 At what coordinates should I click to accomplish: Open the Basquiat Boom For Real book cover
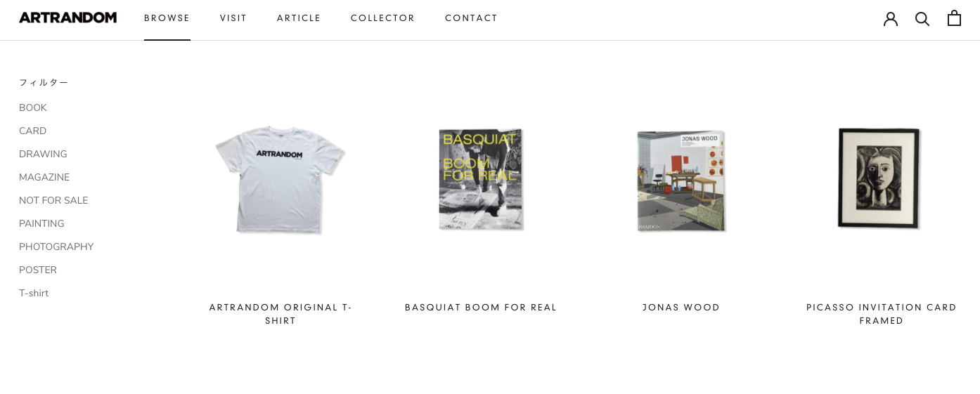[x=481, y=180]
